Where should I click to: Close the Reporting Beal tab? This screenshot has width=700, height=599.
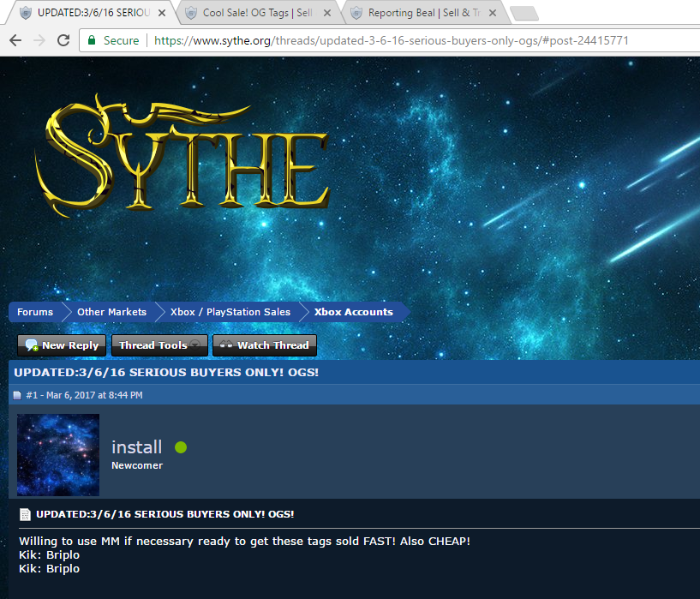point(493,13)
